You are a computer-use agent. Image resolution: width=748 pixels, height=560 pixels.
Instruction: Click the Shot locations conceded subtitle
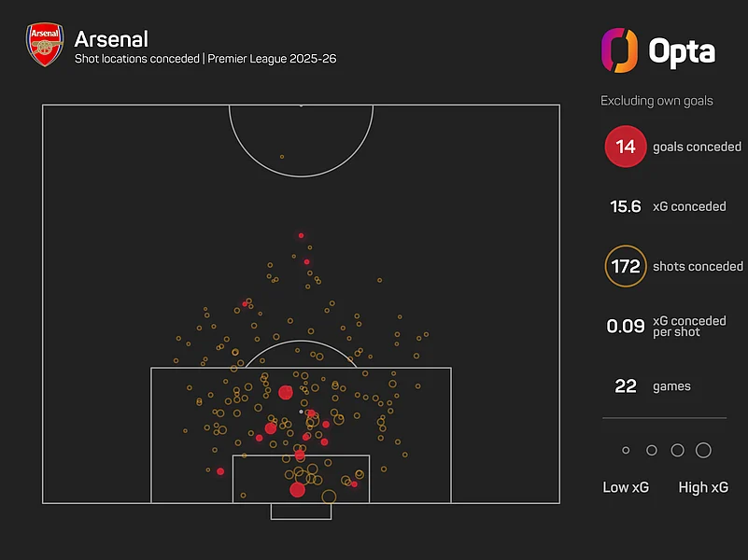click(205, 59)
